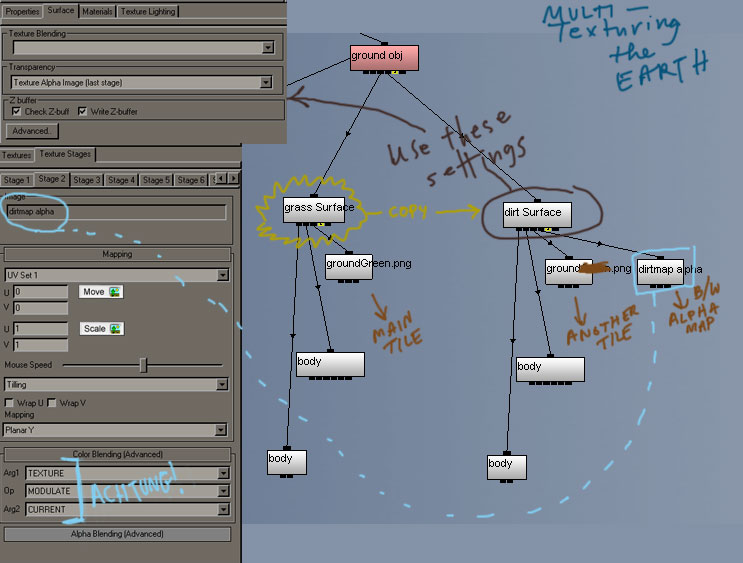Viewport: 743px width, 563px height.
Task: Click the Alpha Blending (Advanced) button
Action: (118, 534)
